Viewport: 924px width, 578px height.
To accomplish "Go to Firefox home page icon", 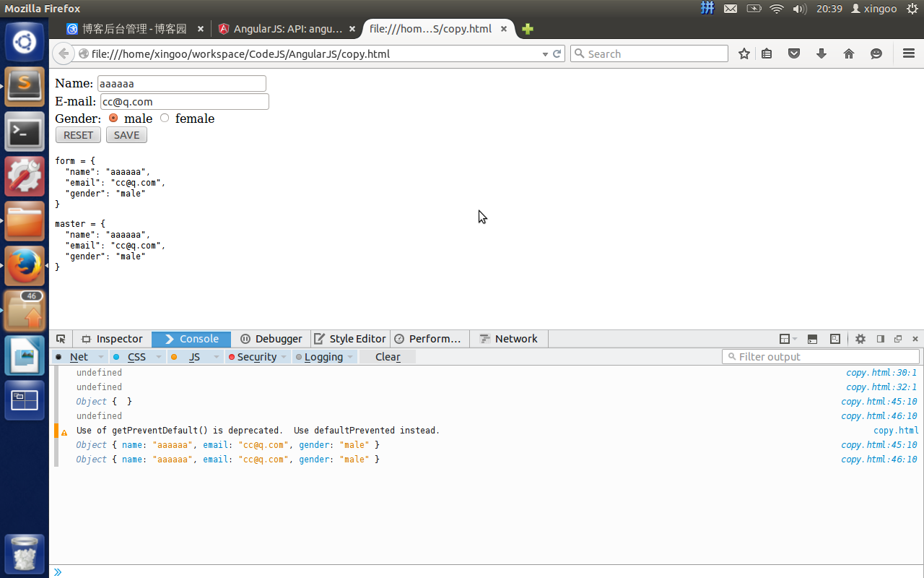I will click(849, 53).
